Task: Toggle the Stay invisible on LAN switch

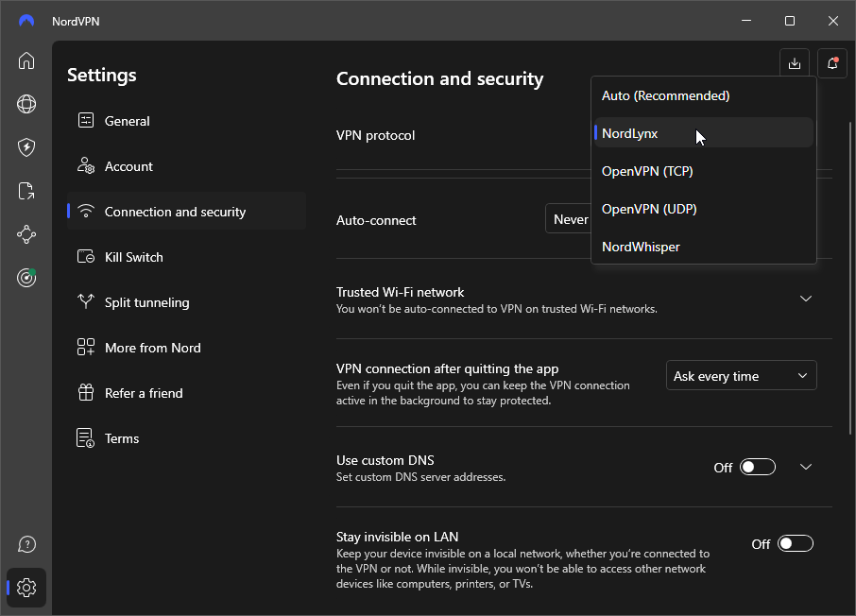Action: click(795, 544)
